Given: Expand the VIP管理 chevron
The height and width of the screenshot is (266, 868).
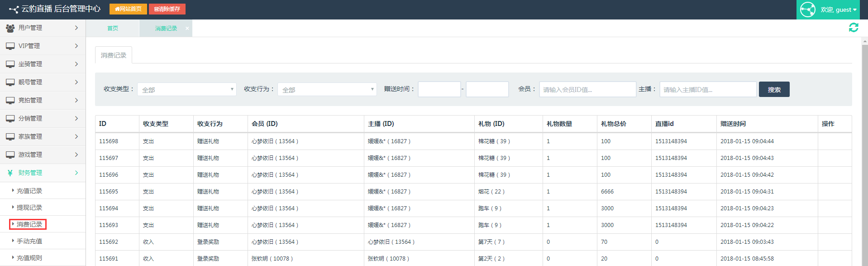Looking at the screenshot, I should (76, 46).
